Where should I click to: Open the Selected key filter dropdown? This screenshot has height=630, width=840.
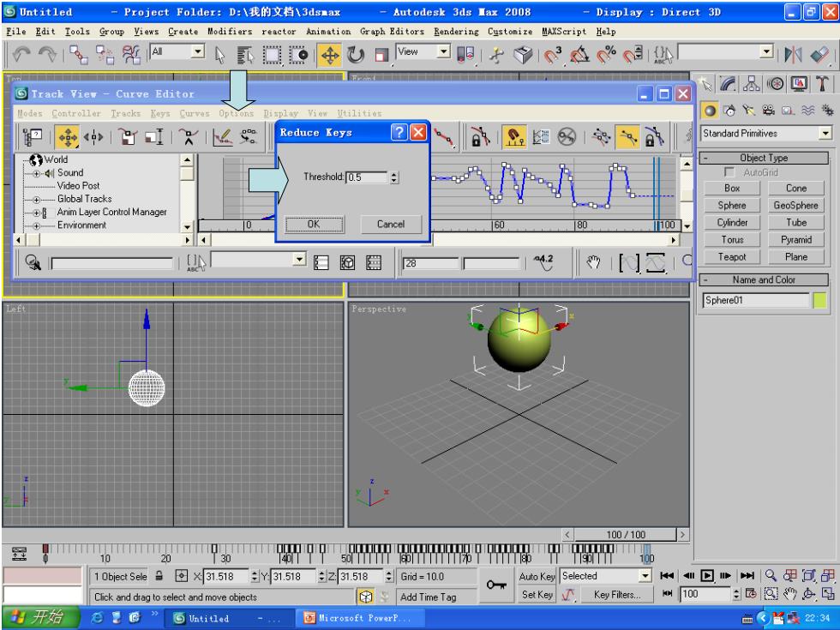[645, 576]
